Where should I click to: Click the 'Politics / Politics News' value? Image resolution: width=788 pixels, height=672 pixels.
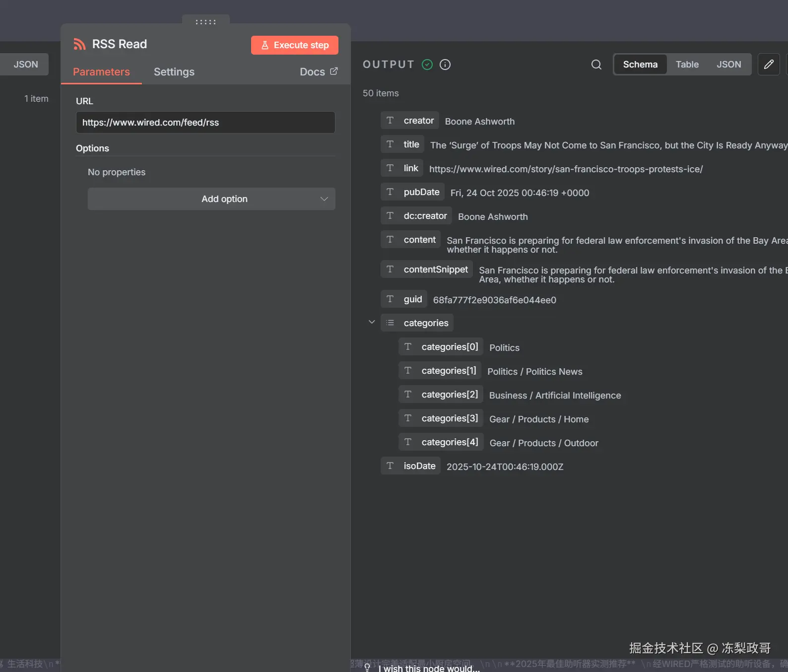point(535,372)
